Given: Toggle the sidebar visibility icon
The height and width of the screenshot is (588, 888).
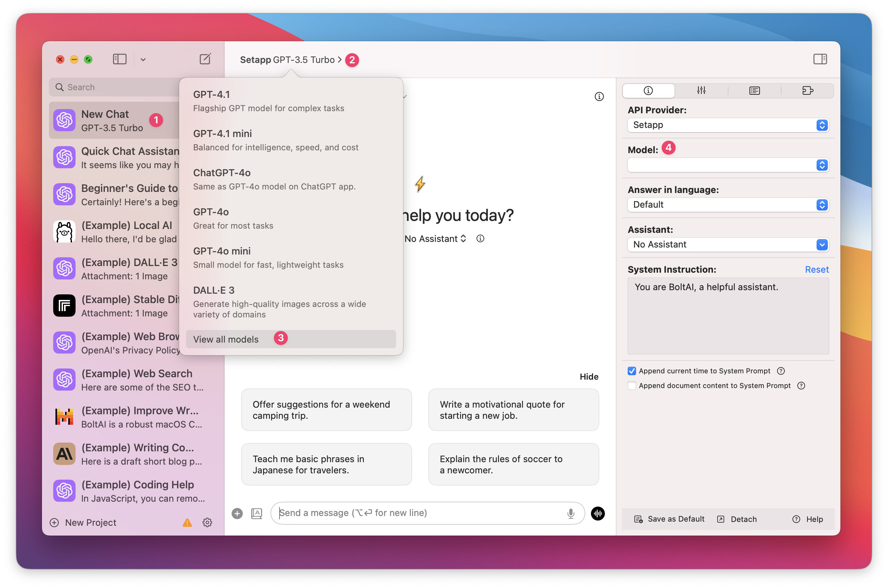Looking at the screenshot, I should 119,59.
